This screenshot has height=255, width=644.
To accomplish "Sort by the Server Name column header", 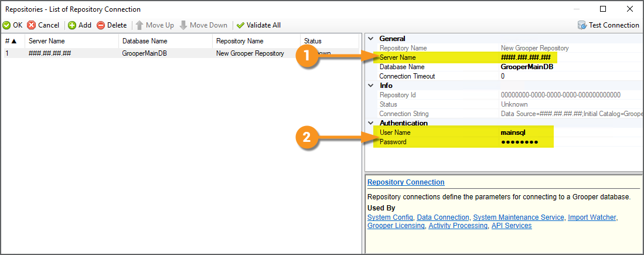I will click(x=47, y=41).
